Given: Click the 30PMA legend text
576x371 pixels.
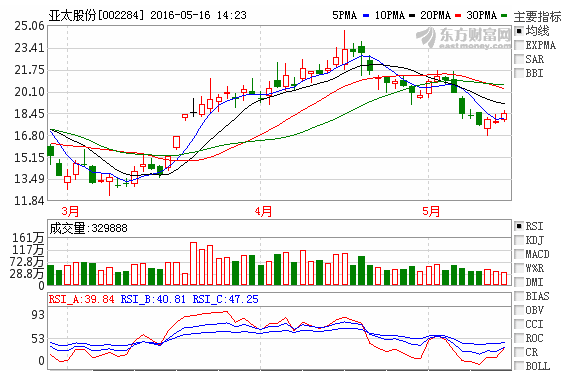Looking at the screenshot, I should click(x=482, y=15).
